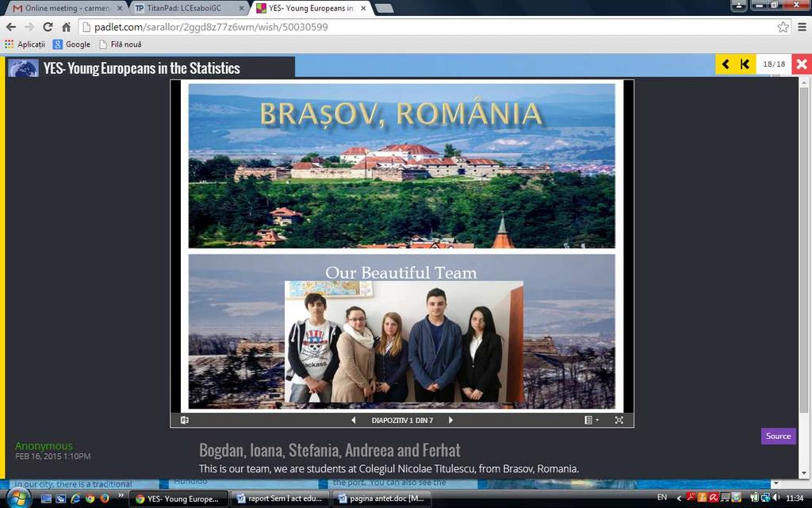The width and height of the screenshot is (812, 508).
Task: Click the FEB 16, 2015 1:10PM timestamp
Action: (x=53, y=456)
